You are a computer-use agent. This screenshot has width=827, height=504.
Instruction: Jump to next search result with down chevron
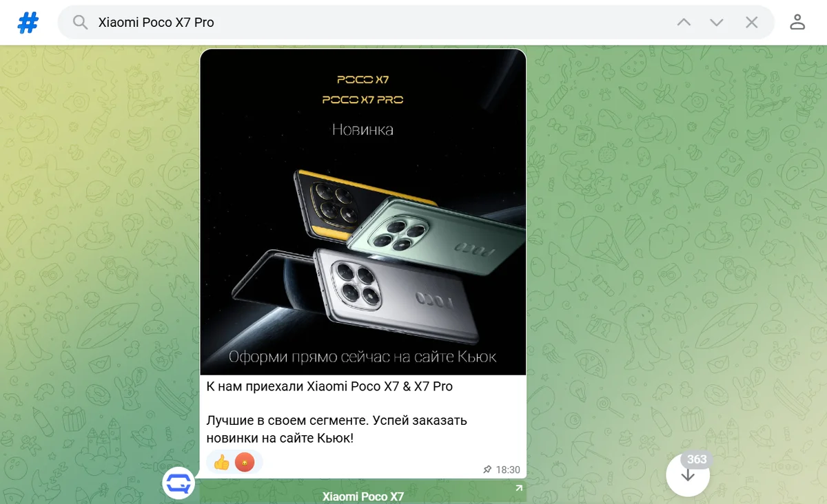click(x=717, y=23)
